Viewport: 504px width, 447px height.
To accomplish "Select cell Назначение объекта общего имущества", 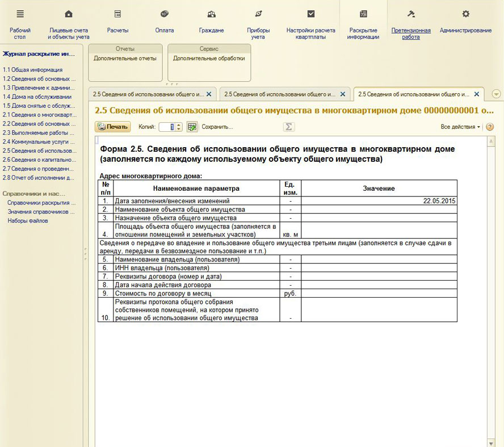I will [x=196, y=218].
